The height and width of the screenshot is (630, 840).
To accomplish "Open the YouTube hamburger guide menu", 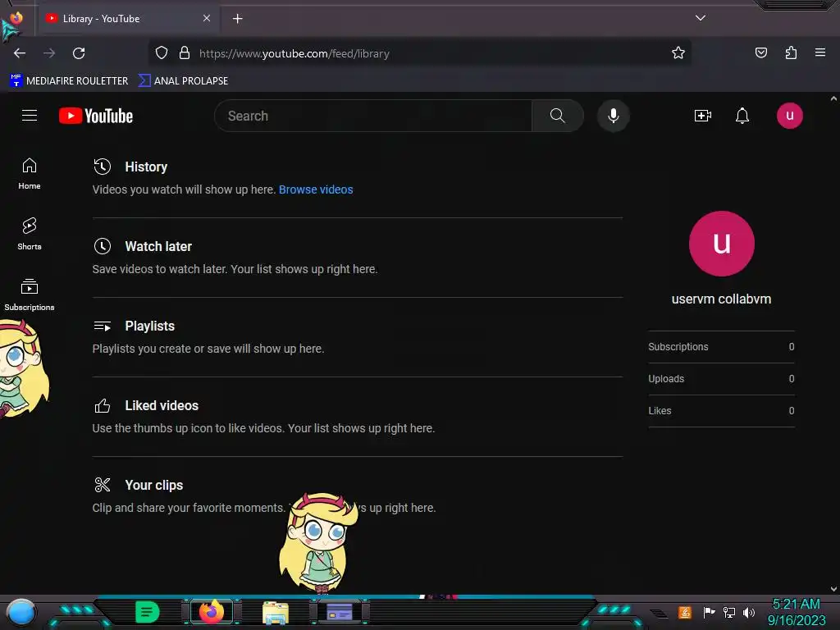I will [30, 116].
